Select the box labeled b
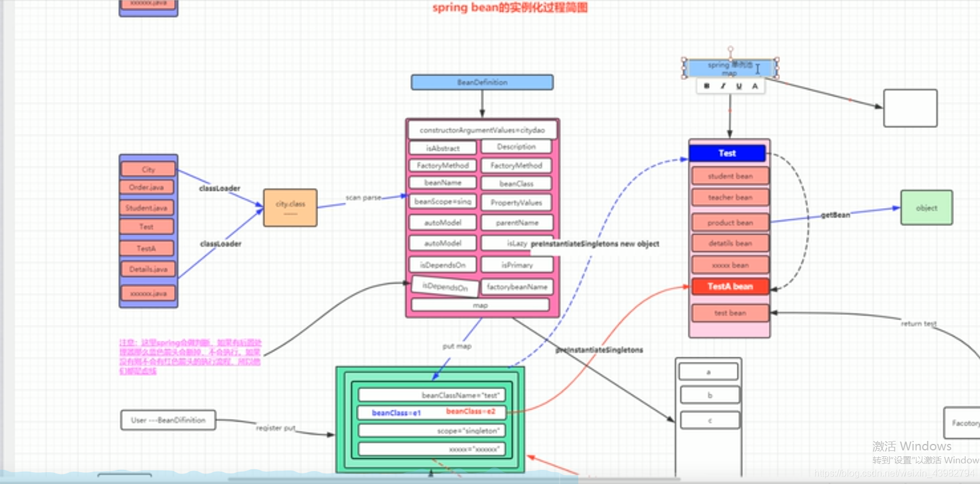The image size is (980, 484). [x=710, y=395]
